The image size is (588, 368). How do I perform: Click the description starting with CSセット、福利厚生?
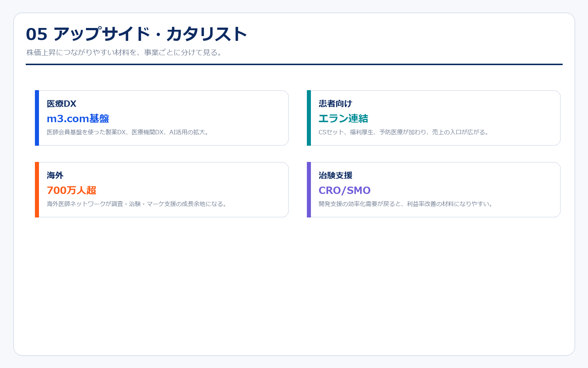point(404,132)
